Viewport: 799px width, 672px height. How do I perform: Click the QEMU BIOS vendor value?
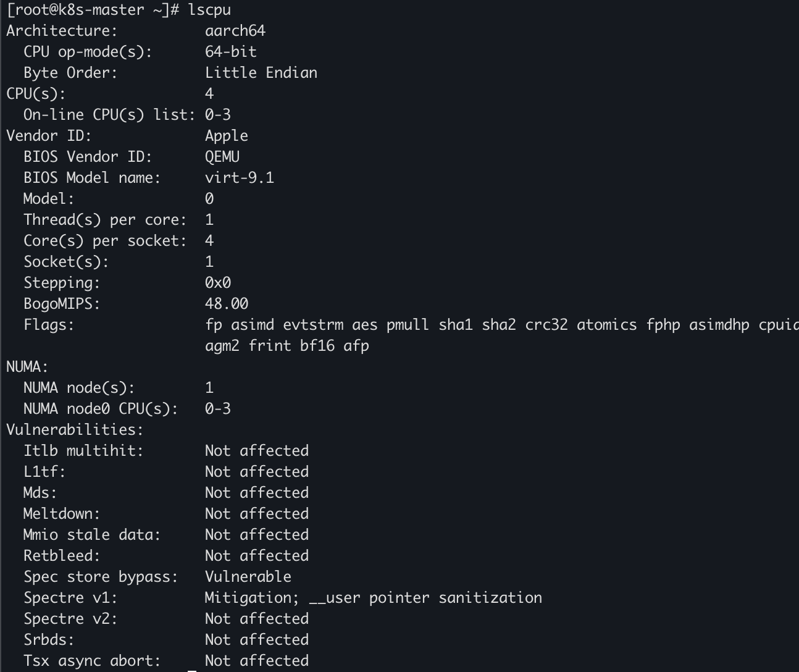222,157
